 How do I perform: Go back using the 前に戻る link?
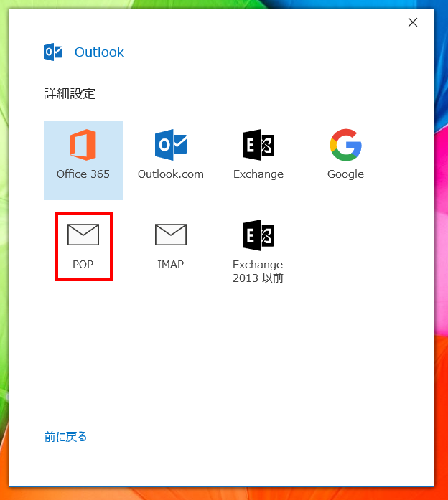pos(65,437)
